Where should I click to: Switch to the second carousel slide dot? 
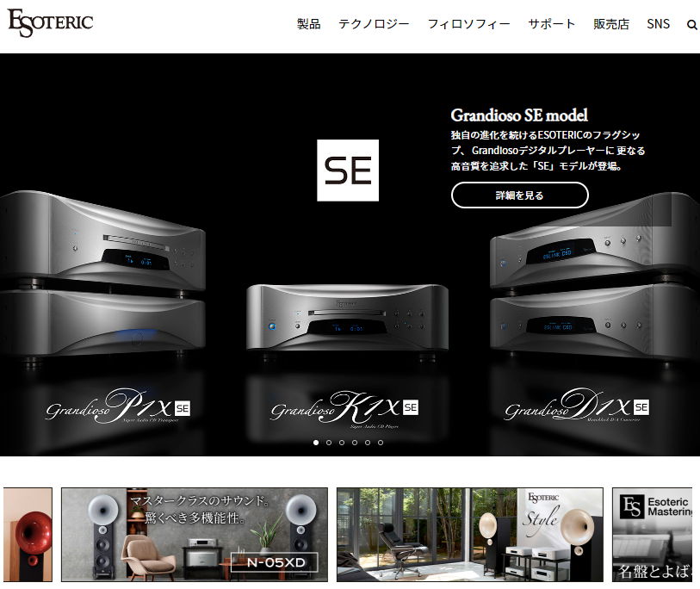(x=329, y=443)
